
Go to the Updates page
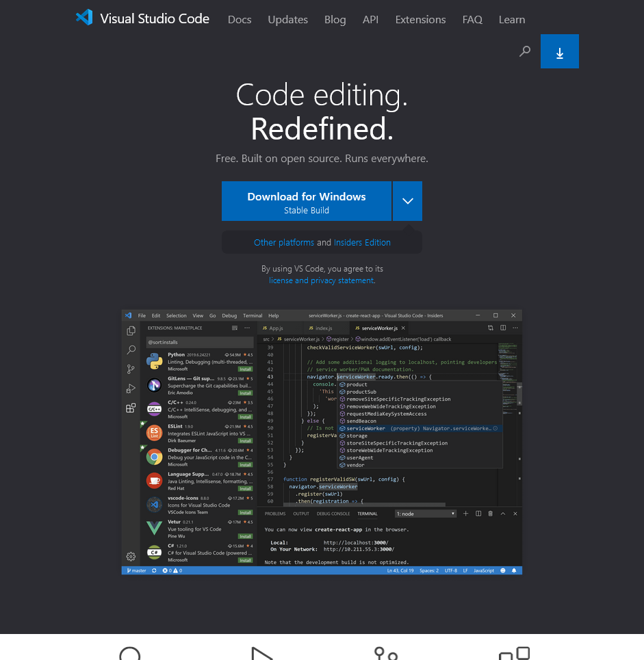(x=287, y=20)
